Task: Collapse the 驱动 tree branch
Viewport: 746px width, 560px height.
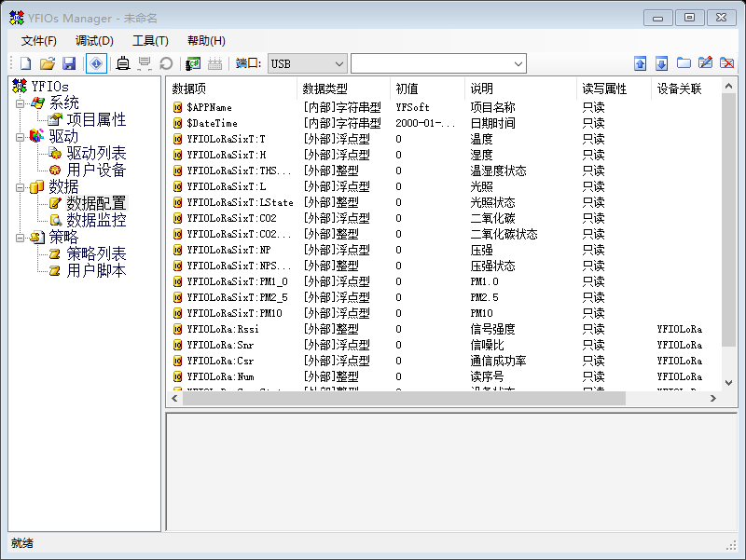Action: (x=20, y=137)
